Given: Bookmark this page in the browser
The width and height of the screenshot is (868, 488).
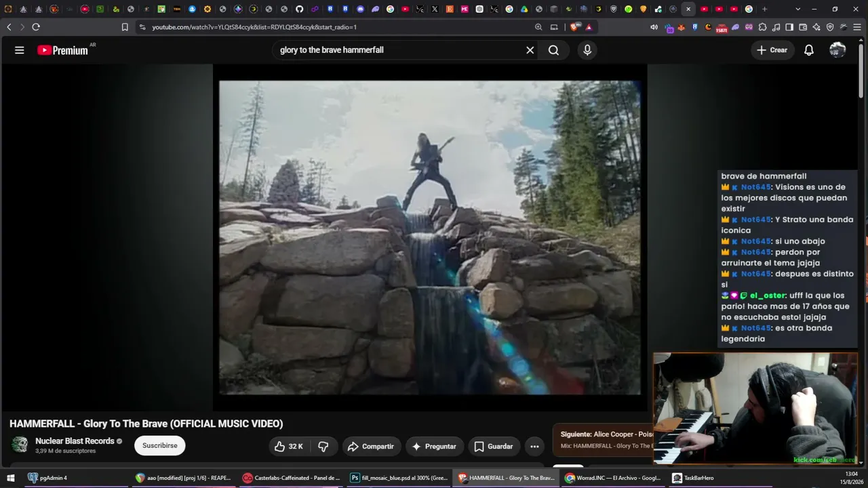Looking at the screenshot, I should (x=125, y=27).
